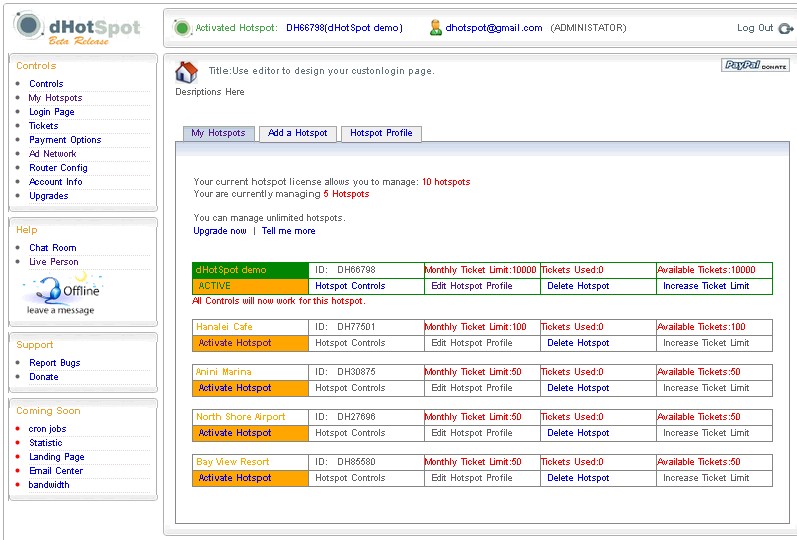797x540 pixels.
Task: Click the home house icon
Action: (187, 72)
